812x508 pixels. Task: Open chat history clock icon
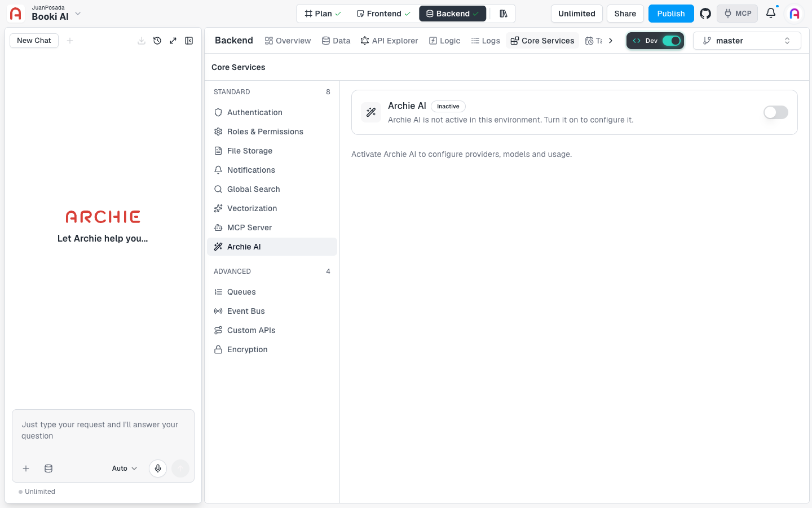(x=157, y=41)
